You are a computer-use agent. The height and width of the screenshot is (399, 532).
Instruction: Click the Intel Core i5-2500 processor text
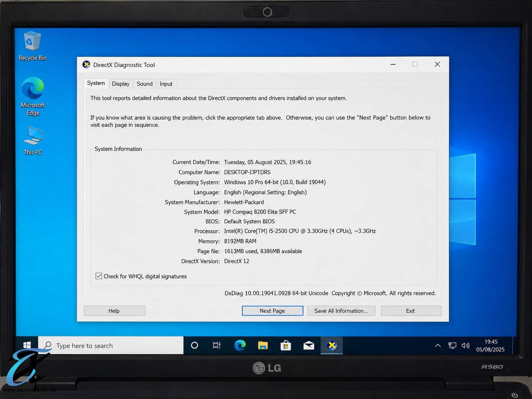coord(300,231)
